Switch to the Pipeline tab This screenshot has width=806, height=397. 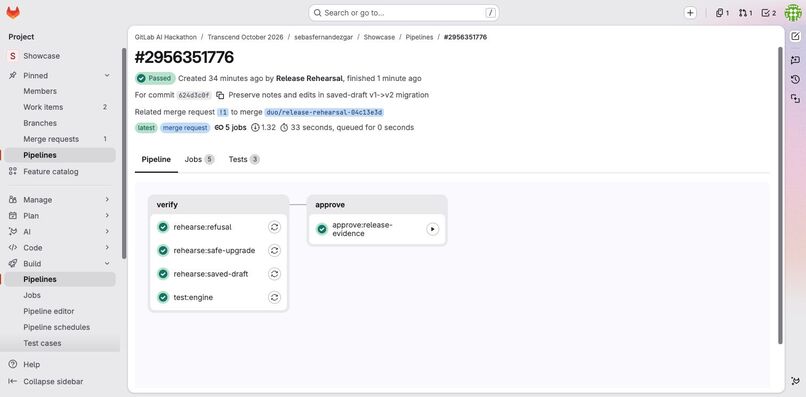click(156, 159)
